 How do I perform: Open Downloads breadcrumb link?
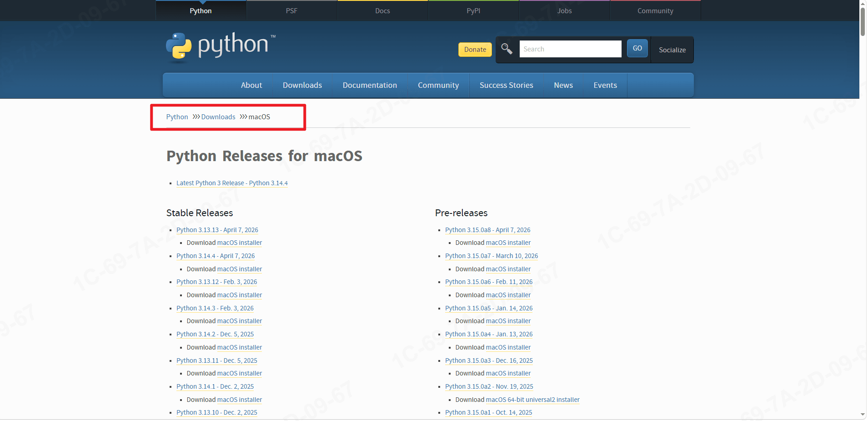pos(218,117)
